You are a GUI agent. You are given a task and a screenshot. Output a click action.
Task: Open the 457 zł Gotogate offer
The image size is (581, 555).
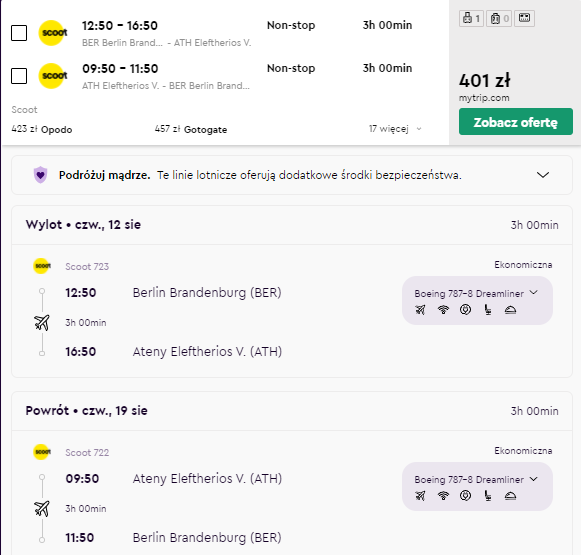(x=191, y=129)
